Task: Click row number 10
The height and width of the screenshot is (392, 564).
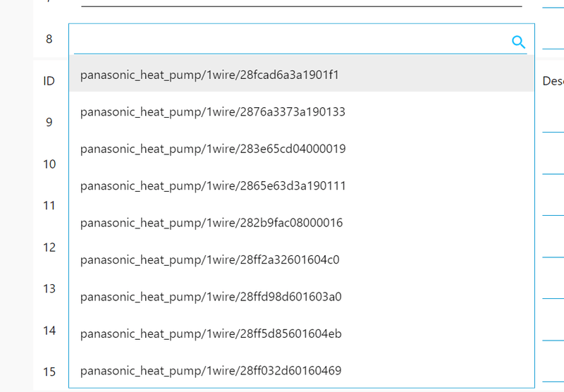Action: click(x=49, y=164)
